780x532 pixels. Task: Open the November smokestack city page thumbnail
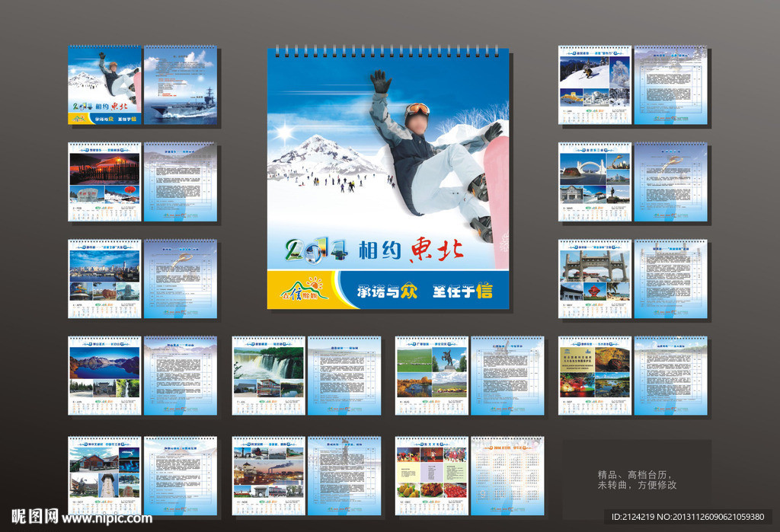click(x=269, y=476)
